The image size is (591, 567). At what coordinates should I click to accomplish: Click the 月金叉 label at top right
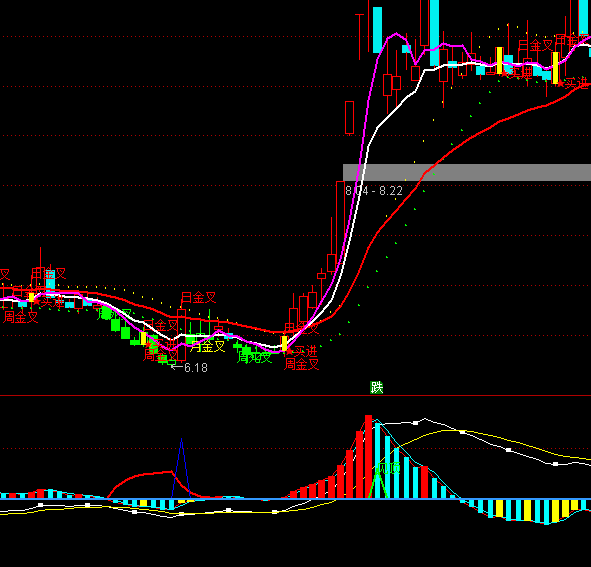pyautogui.click(x=535, y=46)
